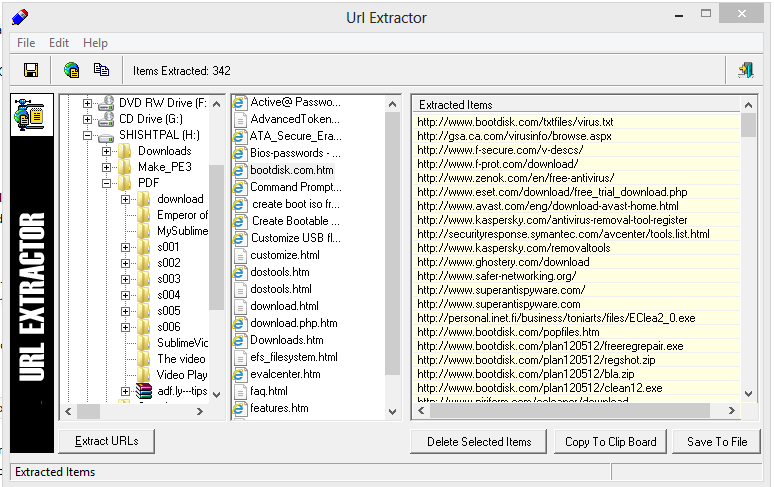The image size is (774, 487).
Task: Click Copy To Clip Board button
Action: click(x=611, y=442)
